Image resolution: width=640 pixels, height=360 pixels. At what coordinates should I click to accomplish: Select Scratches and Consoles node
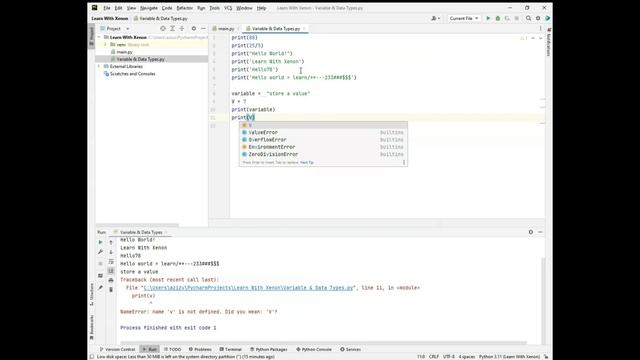point(133,74)
